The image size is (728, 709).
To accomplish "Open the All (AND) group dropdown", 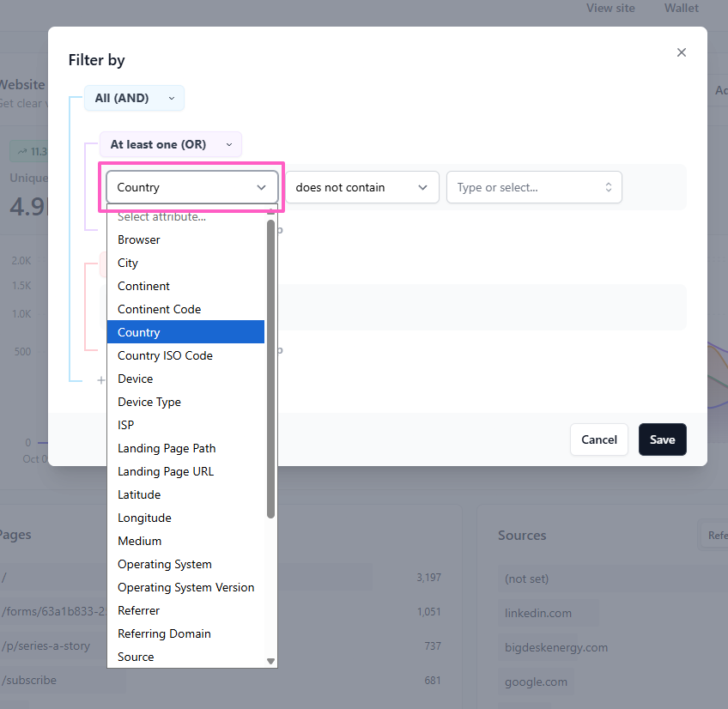I will click(x=134, y=98).
